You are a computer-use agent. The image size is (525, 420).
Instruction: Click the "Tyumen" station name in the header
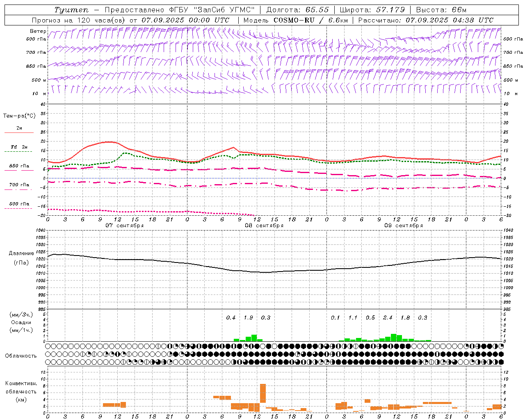pyautogui.click(x=71, y=10)
